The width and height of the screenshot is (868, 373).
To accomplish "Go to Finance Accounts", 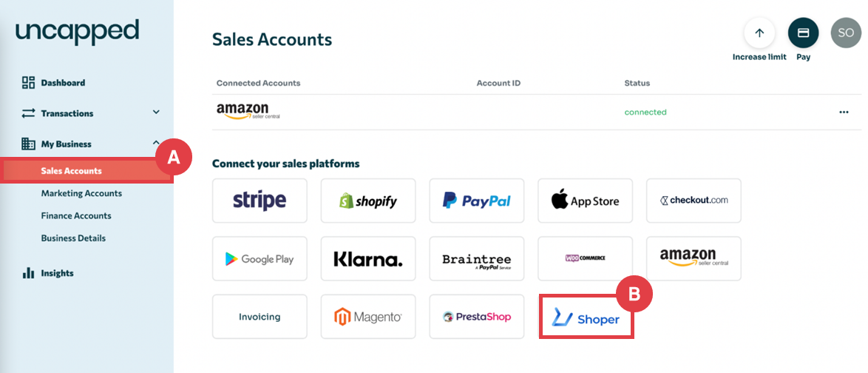I will point(76,216).
